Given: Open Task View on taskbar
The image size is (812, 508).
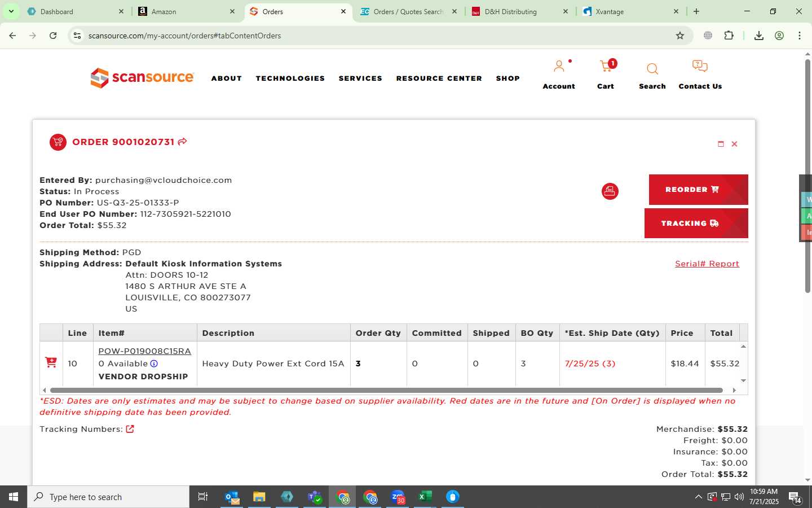Looking at the screenshot, I should tap(203, 497).
